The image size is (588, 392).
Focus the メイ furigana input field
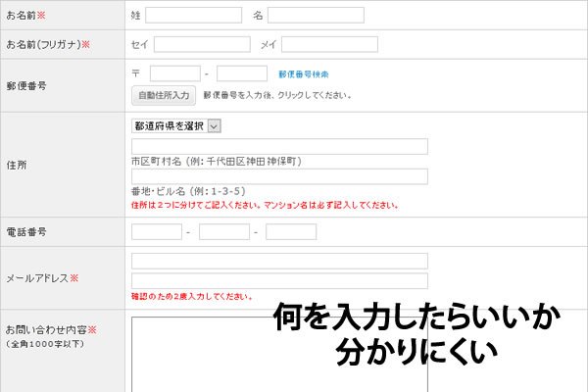pyautogui.click(x=329, y=44)
